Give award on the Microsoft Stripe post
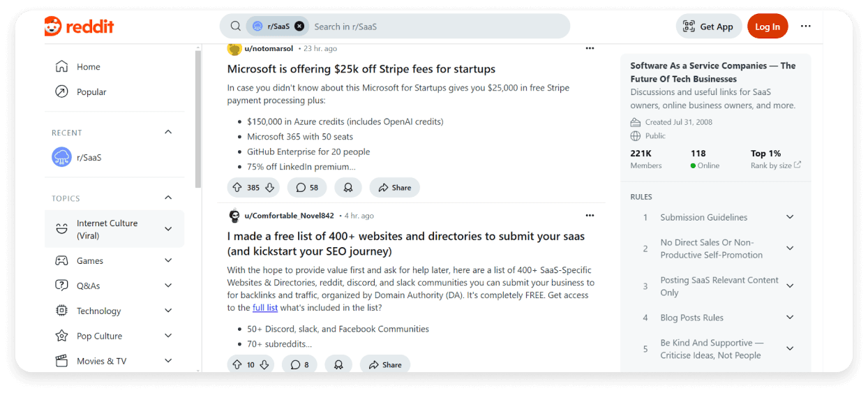Image resolution: width=868 pixels, height=393 pixels. (x=348, y=188)
